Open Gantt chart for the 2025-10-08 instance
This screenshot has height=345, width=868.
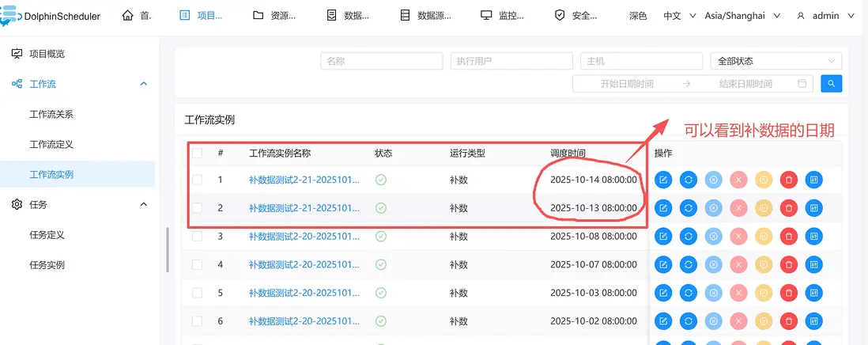(813, 237)
